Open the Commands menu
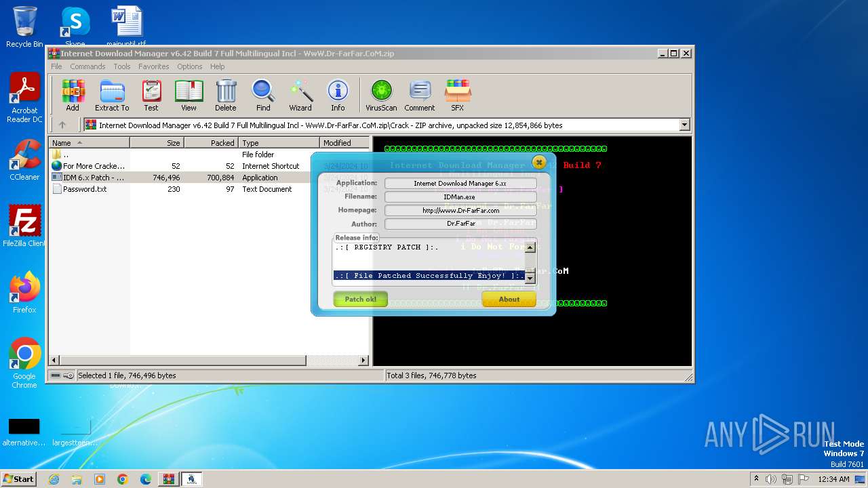This screenshot has width=868, height=488. tap(87, 66)
